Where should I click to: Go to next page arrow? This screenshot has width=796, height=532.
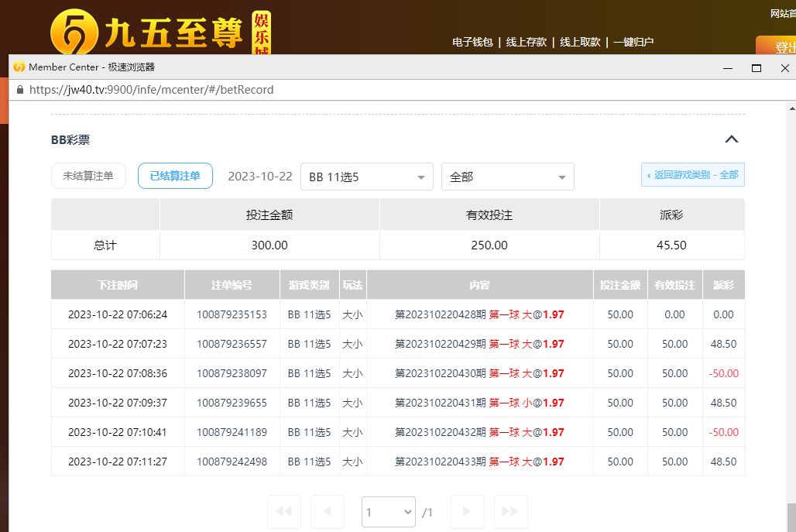[467, 512]
